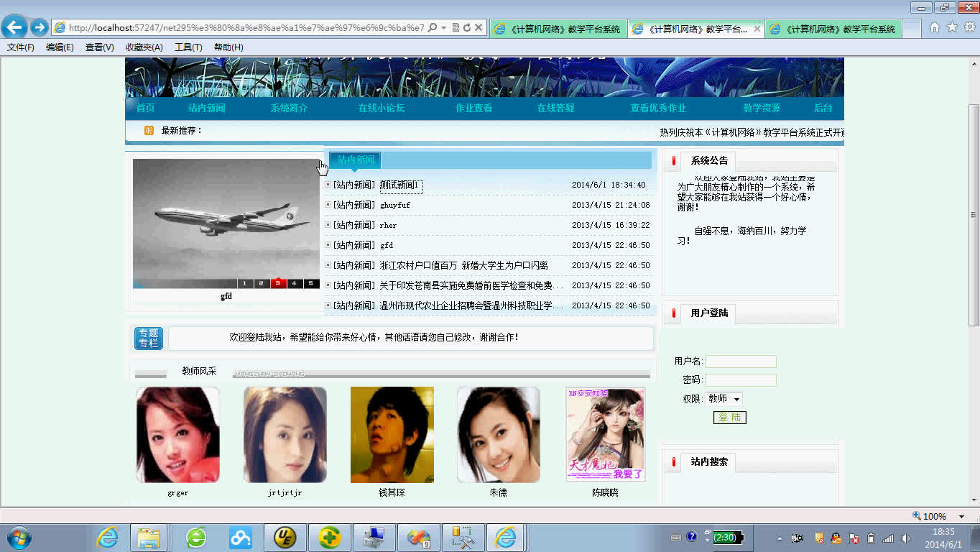Open the paint-like icon on taskbar
The height and width of the screenshot is (552, 980).
pyautogui.click(x=418, y=538)
